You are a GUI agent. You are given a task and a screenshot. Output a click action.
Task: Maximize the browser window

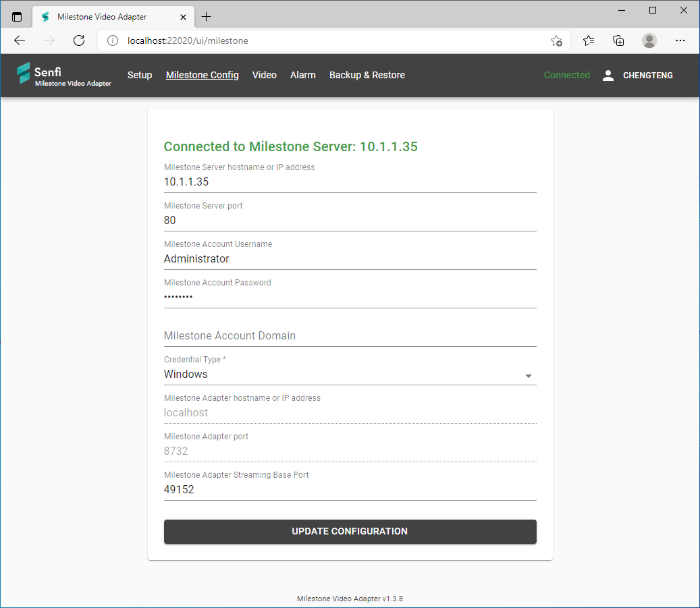coord(653,10)
